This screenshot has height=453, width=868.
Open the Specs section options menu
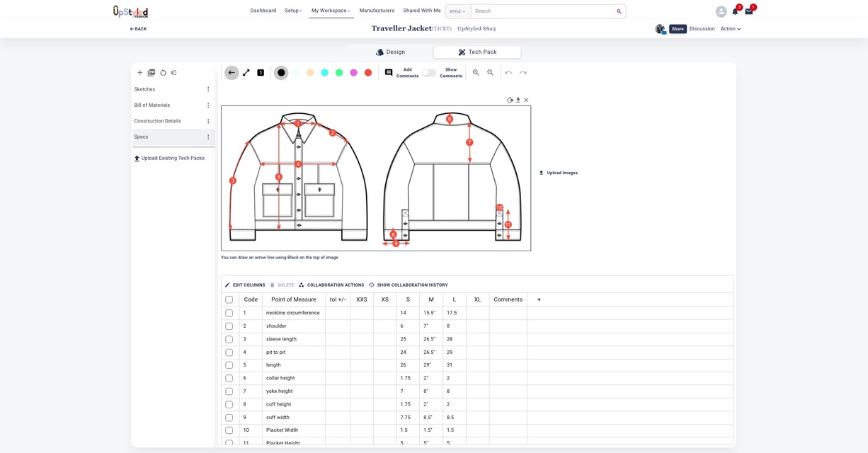pyautogui.click(x=208, y=137)
